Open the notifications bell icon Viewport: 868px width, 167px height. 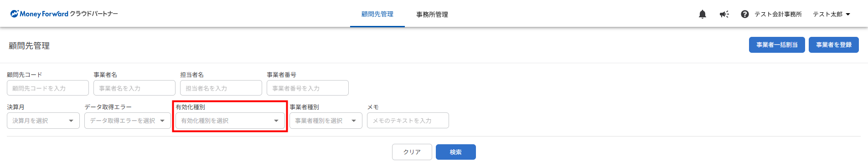point(703,14)
